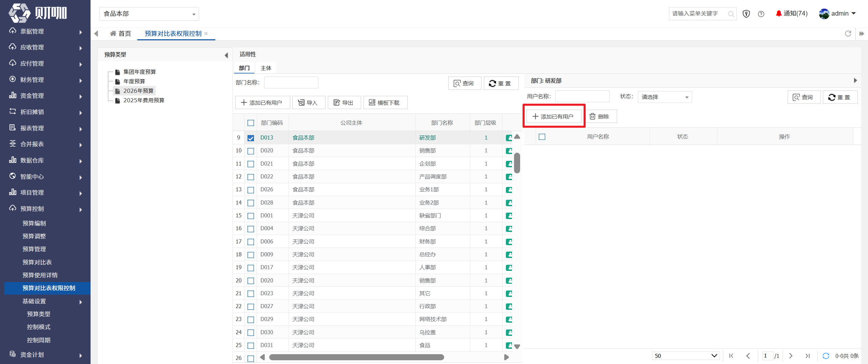Image resolution: width=868 pixels, height=364 pixels.
Task: Toggle the select-all checkbox in user table
Action: (542, 137)
